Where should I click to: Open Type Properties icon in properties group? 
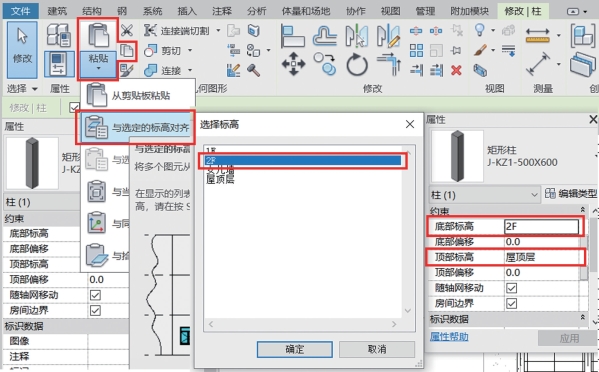(59, 36)
